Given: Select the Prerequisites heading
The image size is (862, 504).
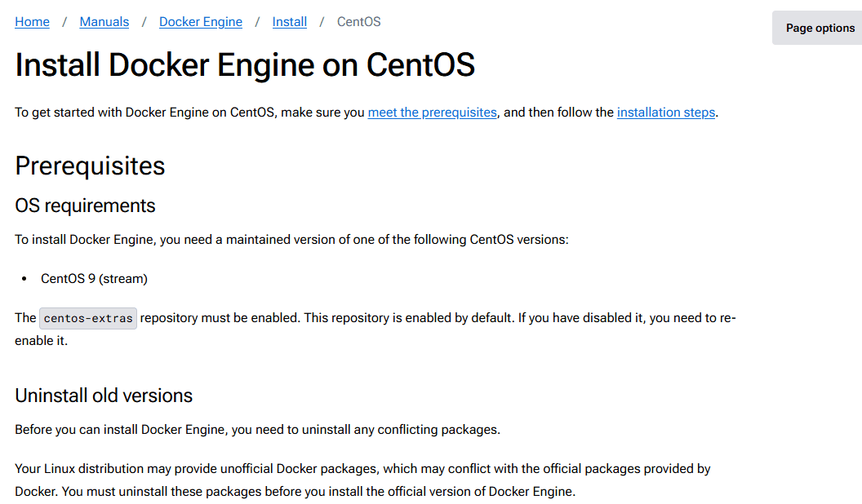Looking at the screenshot, I should tap(90, 166).
